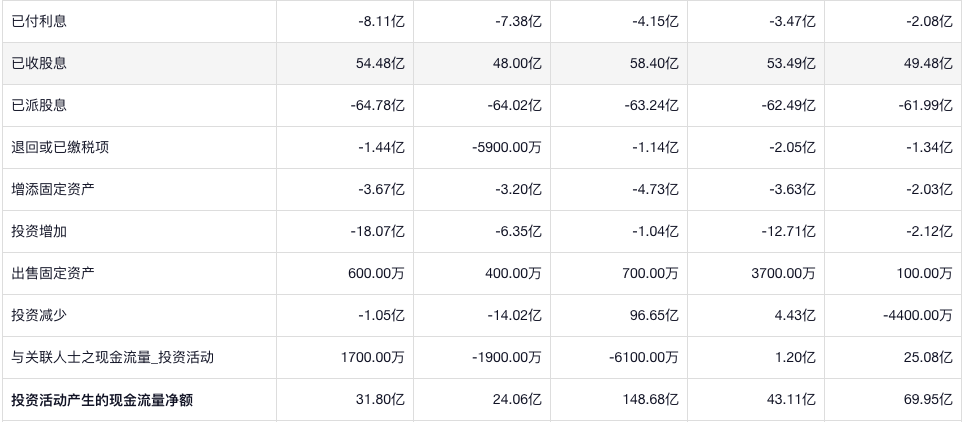
Task: Select the 投资活动产生的现金流量净额 total label
Action: point(101,400)
